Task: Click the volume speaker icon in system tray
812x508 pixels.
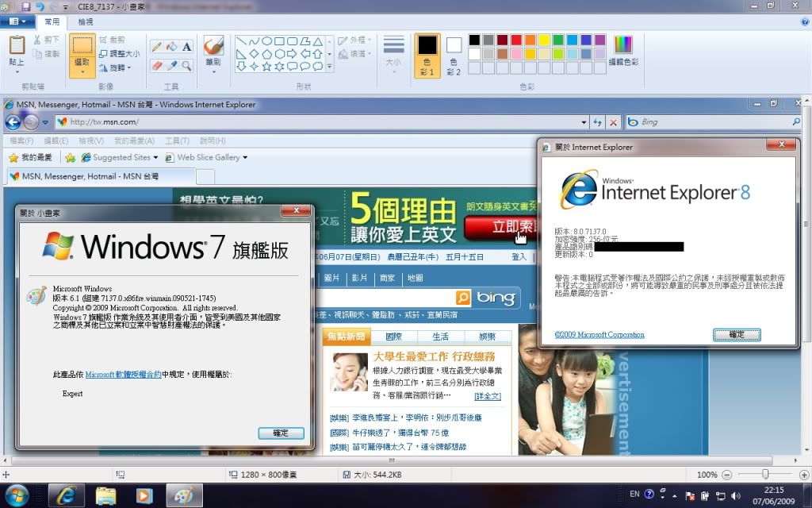Action: pyautogui.click(x=735, y=496)
